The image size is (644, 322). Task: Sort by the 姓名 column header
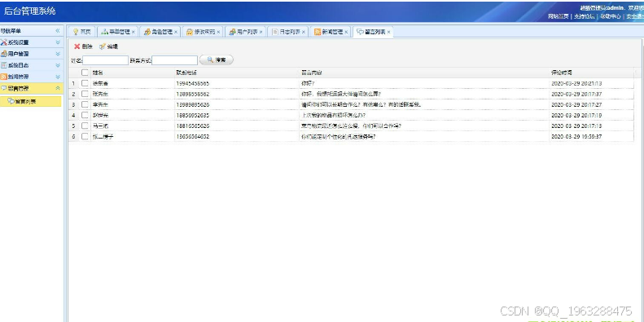point(132,73)
